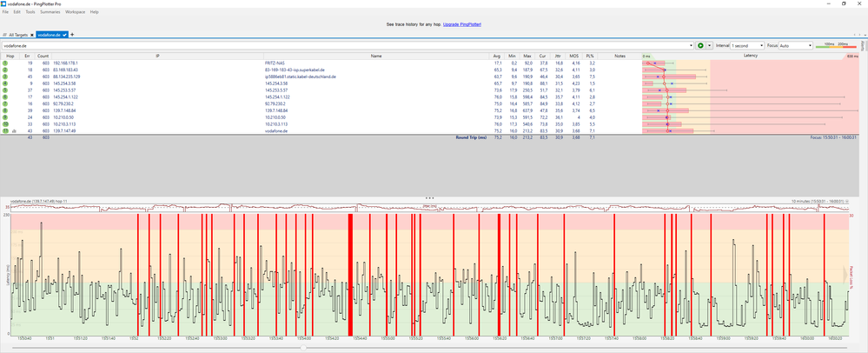This screenshot has height=353, width=868.
Task: Sort by the Name column header
Action: (x=376, y=56)
